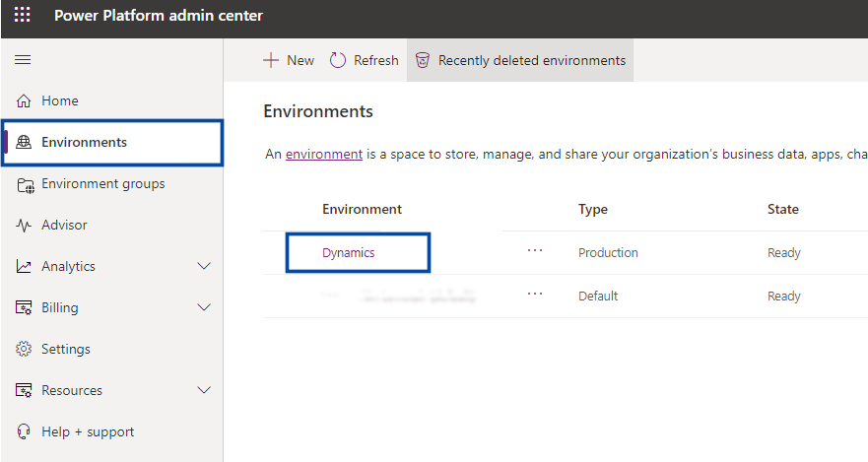The width and height of the screenshot is (868, 462).
Task: Click the Billing icon in sidebar
Action: tap(24, 307)
